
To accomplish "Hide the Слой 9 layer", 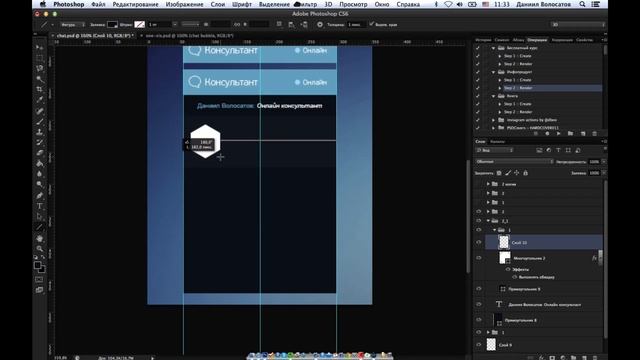I will point(479,345).
